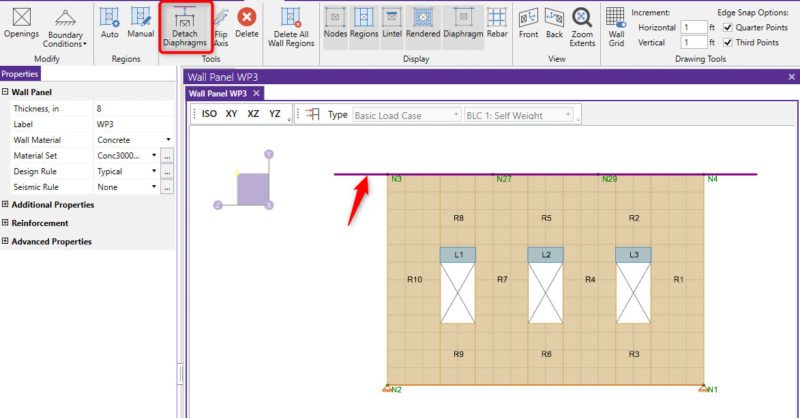Expand the Advanced Properties section
Viewport: 800px width, 418px height.
[x=6, y=241]
